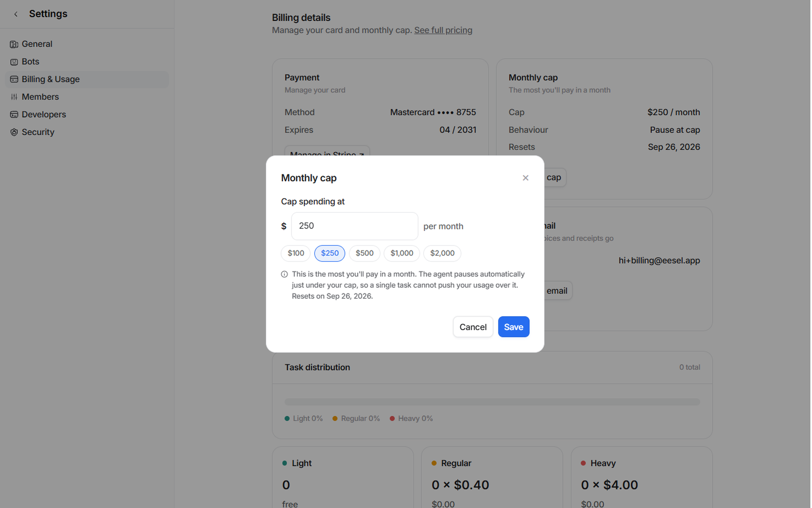Click the Regular 0% legend entry
The width and height of the screenshot is (812, 508).
356,418
